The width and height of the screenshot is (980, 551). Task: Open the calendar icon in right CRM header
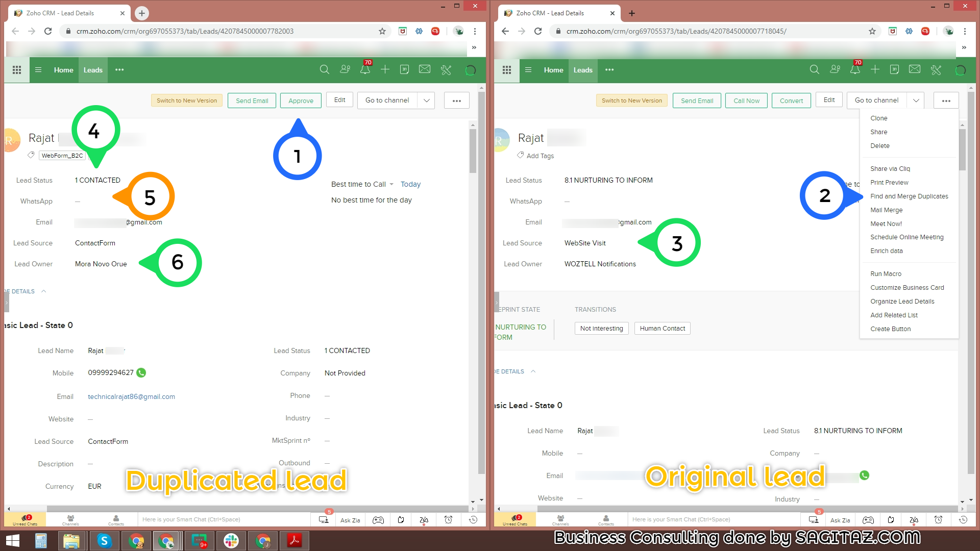coord(894,69)
